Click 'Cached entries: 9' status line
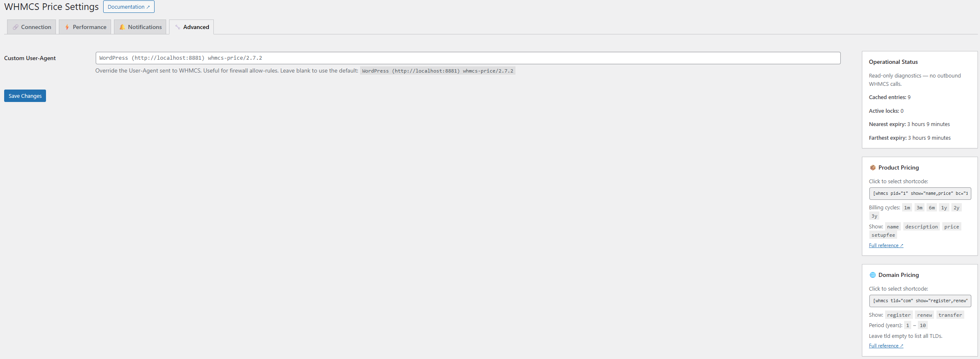The height and width of the screenshot is (359, 980). point(890,97)
